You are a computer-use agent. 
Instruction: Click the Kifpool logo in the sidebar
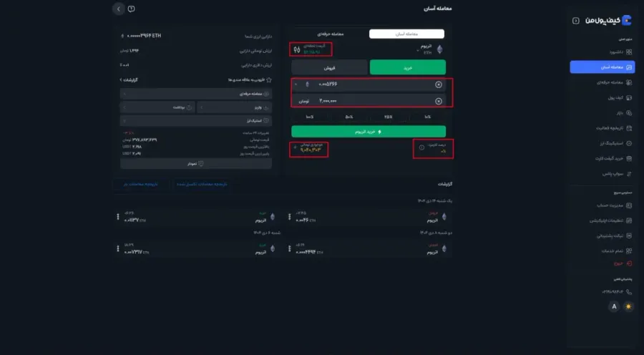coord(608,20)
